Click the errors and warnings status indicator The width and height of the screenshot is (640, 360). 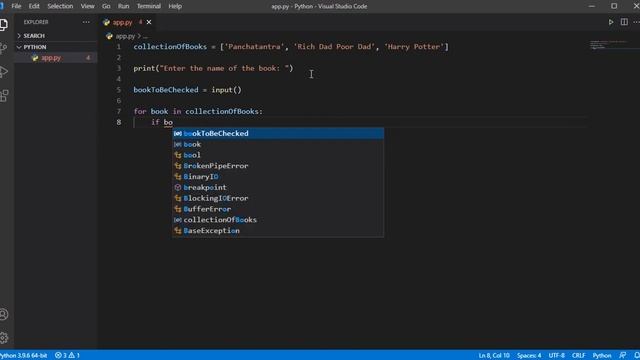[x=67, y=355]
